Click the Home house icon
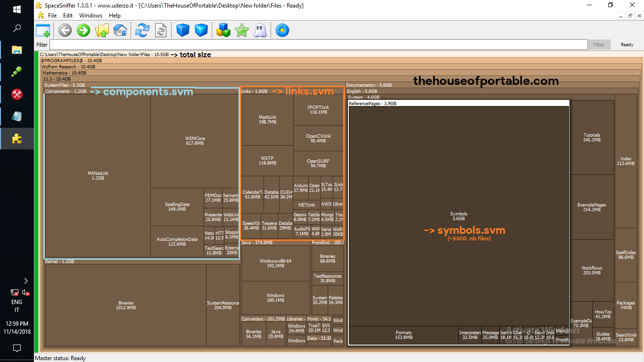Viewport: 644px width, 362px height. click(120, 31)
